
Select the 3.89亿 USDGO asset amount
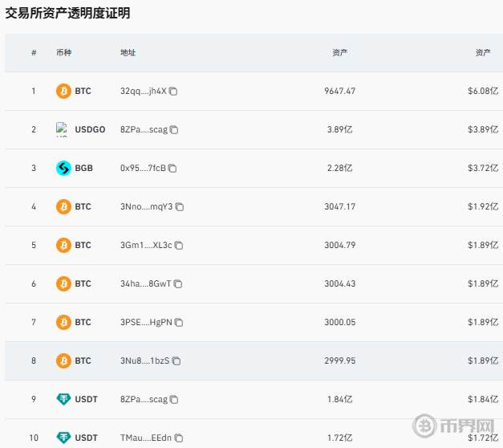click(339, 130)
